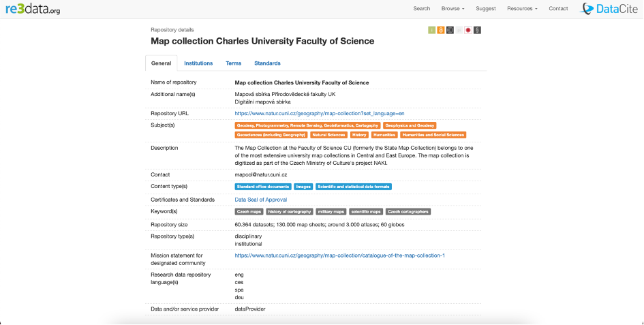644x325 pixels.
Task: Click the language code 'eng'
Action: click(x=239, y=275)
